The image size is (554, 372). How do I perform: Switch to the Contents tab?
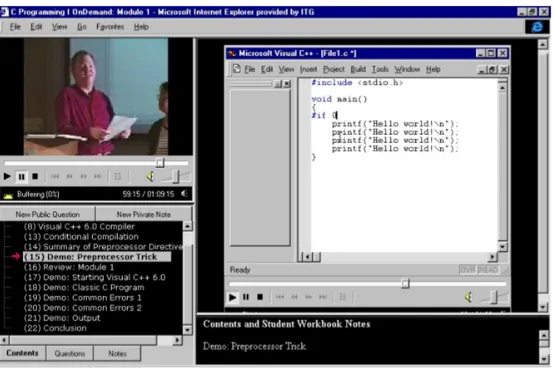tap(22, 353)
